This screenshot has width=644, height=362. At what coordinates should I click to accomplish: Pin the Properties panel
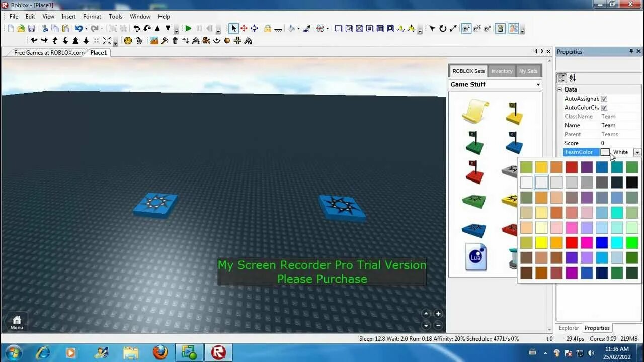point(631,51)
